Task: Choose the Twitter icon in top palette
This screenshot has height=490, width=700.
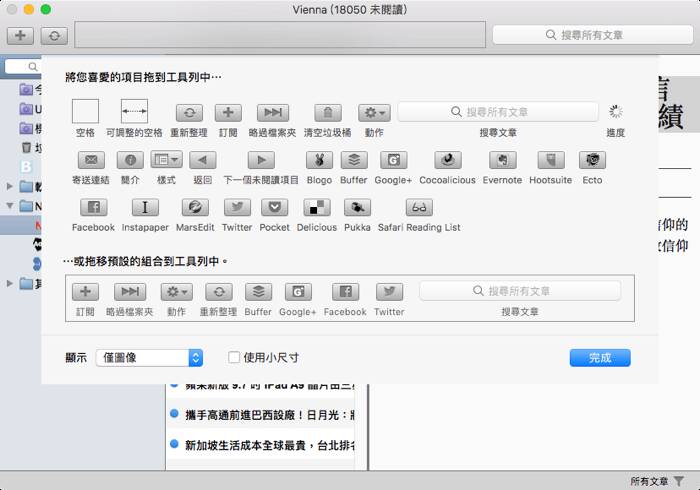Action: [x=237, y=208]
